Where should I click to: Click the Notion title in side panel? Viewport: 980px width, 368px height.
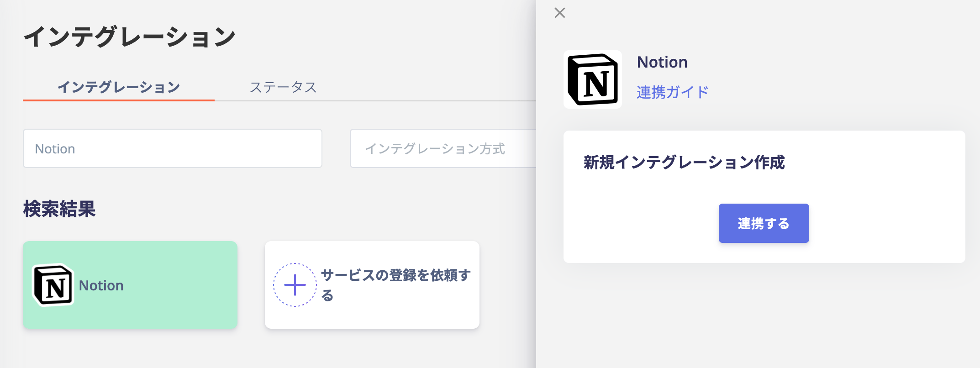pyautogui.click(x=662, y=62)
